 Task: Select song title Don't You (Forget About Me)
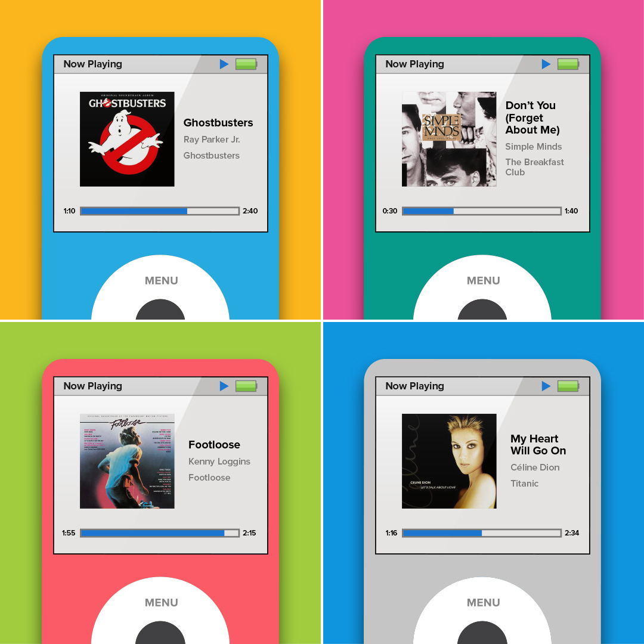pyautogui.click(x=532, y=117)
